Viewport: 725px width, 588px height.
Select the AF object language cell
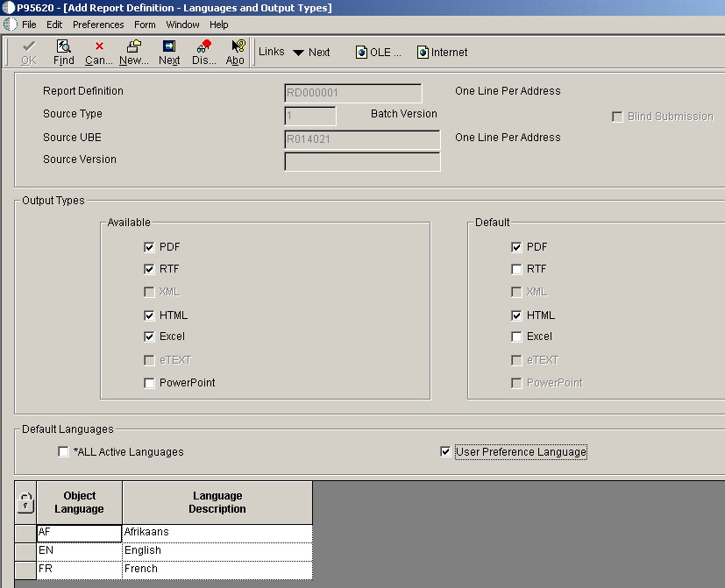[x=80, y=533]
